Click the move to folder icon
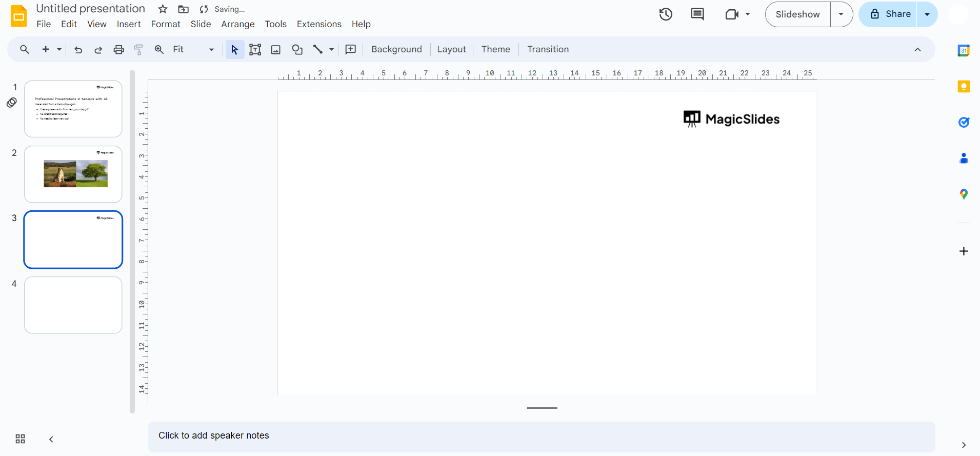The height and width of the screenshot is (456, 980). pos(183,9)
